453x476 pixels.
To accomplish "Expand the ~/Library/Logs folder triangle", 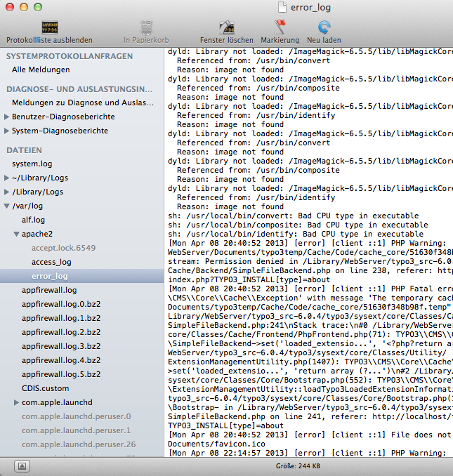I will pos(6,178).
